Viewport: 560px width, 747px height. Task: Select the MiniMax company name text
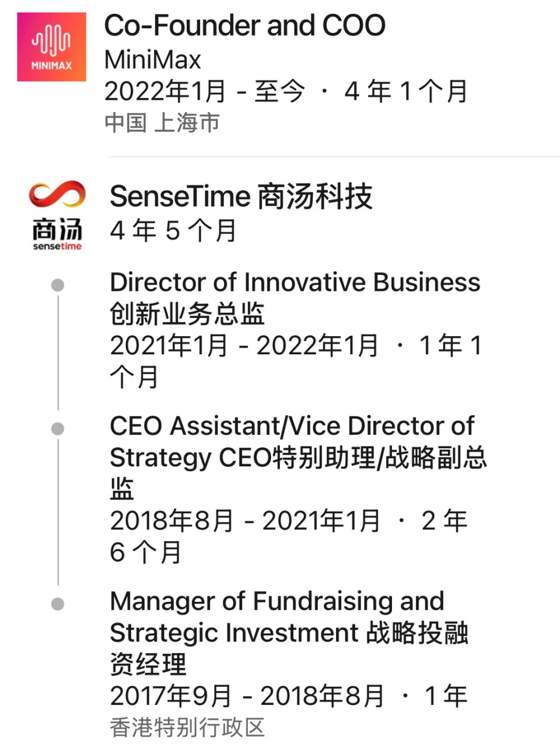pos(152,59)
